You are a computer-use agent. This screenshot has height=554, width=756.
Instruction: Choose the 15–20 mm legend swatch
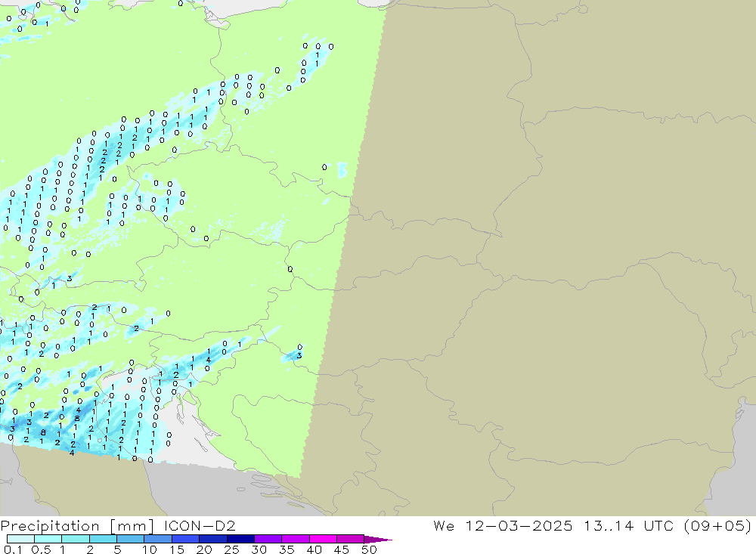pyautogui.click(x=186, y=539)
